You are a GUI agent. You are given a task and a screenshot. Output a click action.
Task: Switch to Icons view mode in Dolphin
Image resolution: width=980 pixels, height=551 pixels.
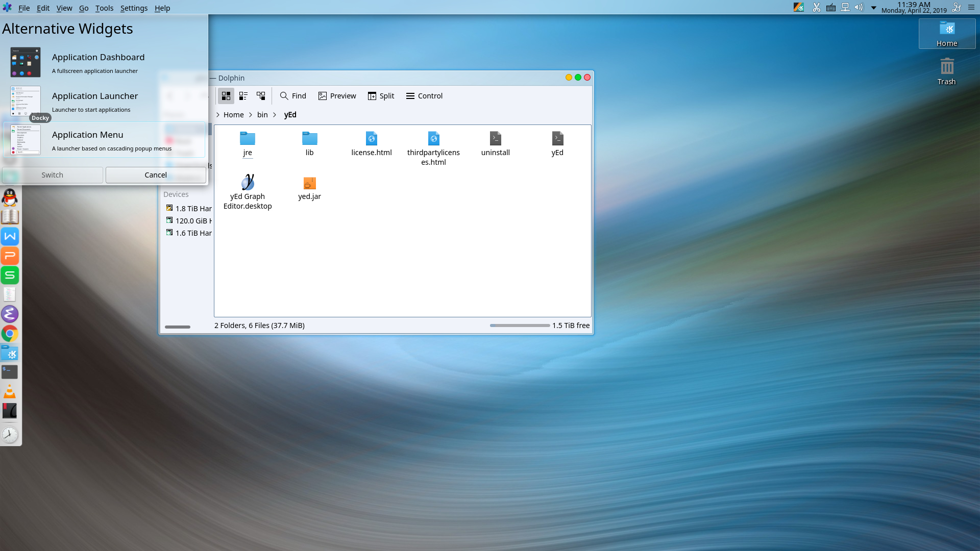coord(226,96)
